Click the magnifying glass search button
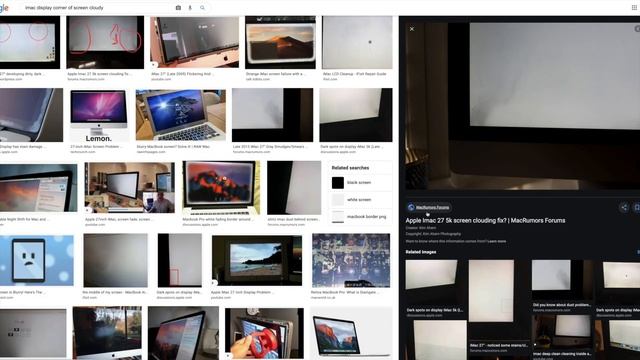 [202, 8]
